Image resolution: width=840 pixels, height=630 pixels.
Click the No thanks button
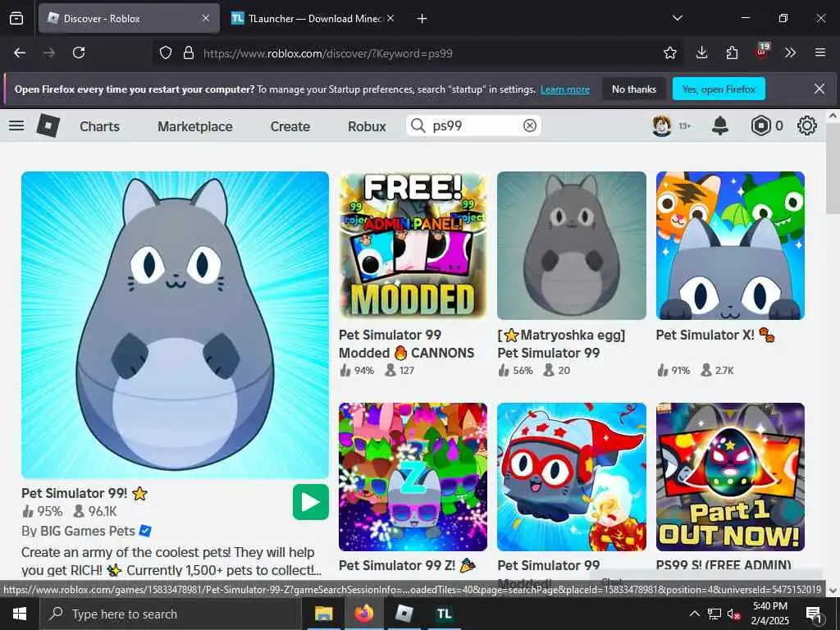[634, 89]
